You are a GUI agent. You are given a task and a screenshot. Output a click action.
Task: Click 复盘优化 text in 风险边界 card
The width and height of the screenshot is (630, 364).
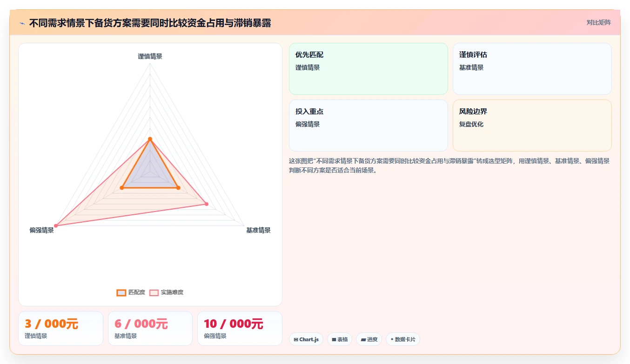coord(471,124)
